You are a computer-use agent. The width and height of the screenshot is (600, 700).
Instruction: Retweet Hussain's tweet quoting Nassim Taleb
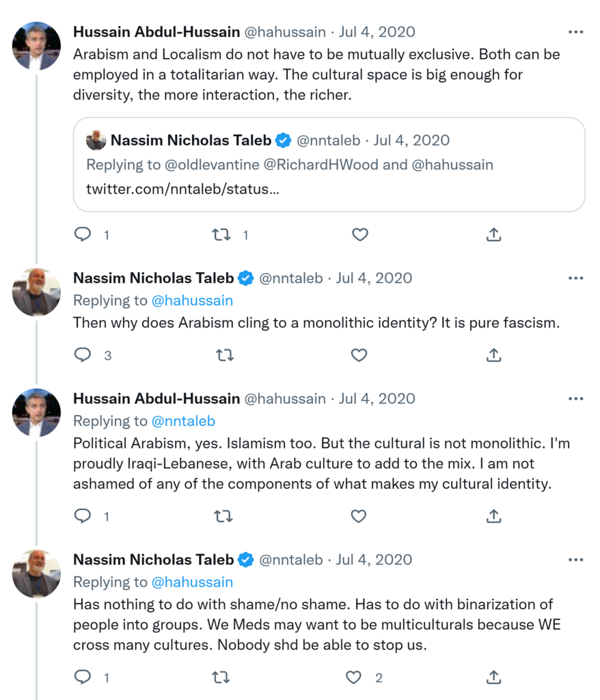(x=221, y=234)
